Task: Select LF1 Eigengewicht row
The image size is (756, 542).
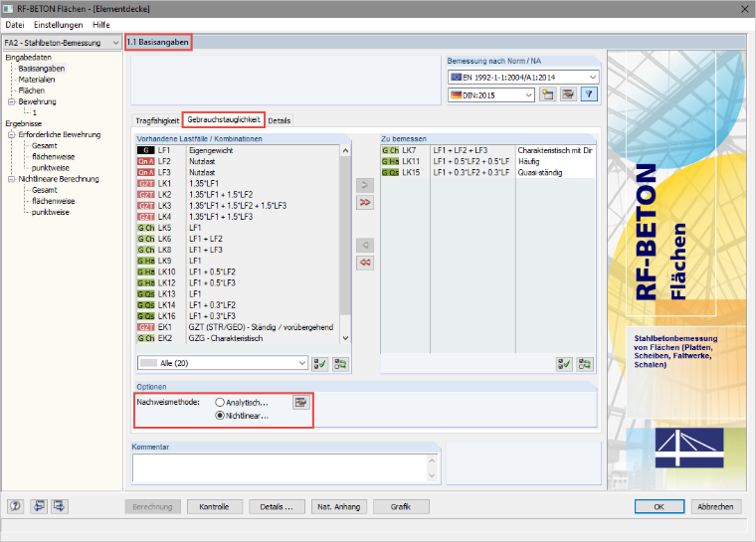Action: tap(238, 150)
